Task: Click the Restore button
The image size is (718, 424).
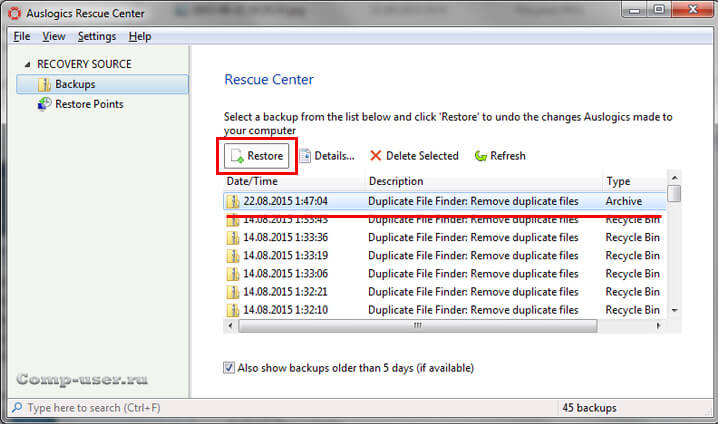Action: click(x=256, y=156)
